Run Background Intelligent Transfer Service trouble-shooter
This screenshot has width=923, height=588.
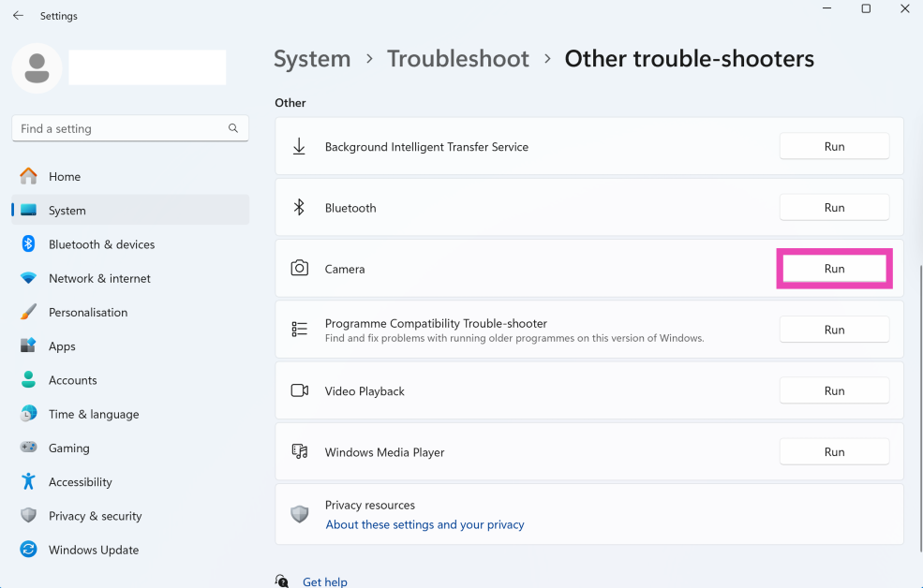pos(834,147)
